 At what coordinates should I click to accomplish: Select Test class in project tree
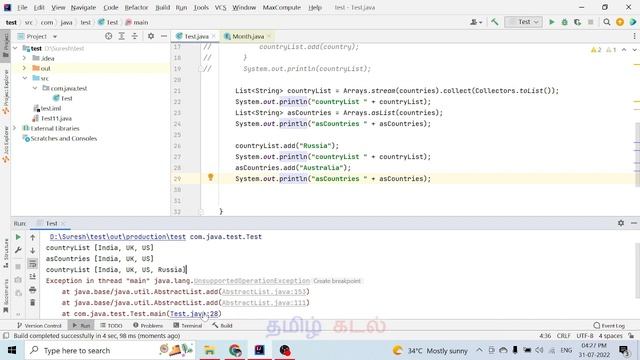pos(62,98)
